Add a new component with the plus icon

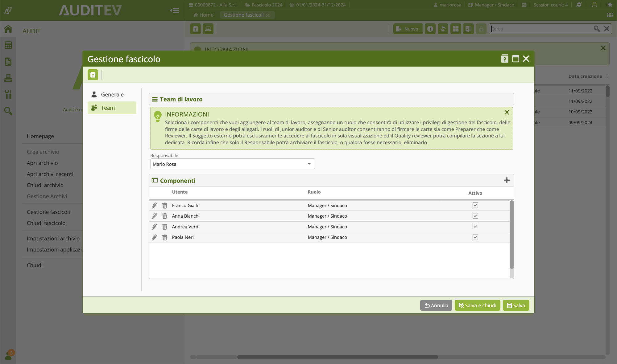coord(507,180)
